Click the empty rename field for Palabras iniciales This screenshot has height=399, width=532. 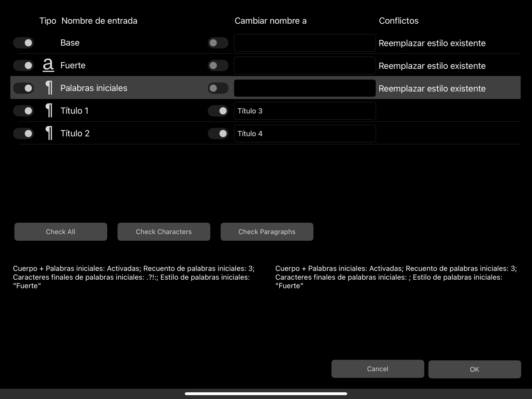pyautogui.click(x=305, y=88)
